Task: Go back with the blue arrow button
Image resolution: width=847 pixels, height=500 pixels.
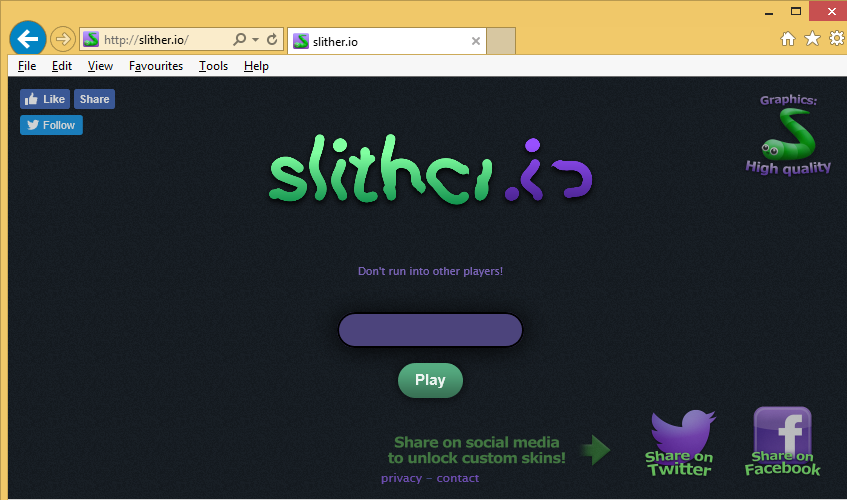Action: pyautogui.click(x=28, y=39)
